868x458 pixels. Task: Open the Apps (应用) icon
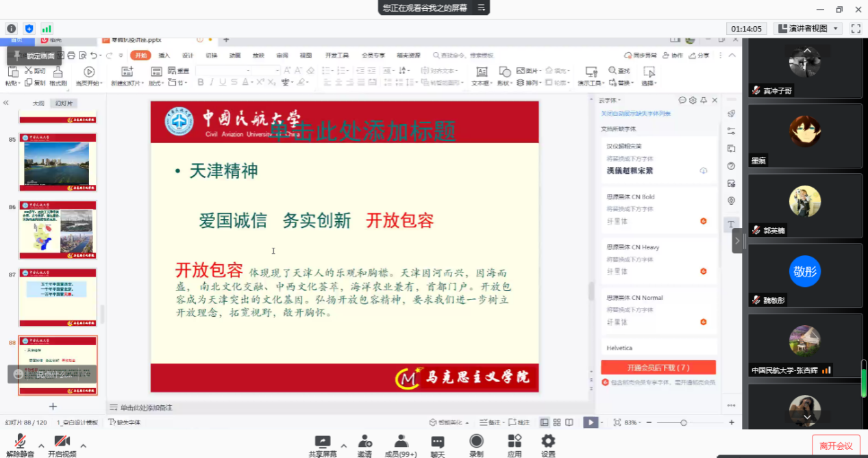(x=514, y=441)
